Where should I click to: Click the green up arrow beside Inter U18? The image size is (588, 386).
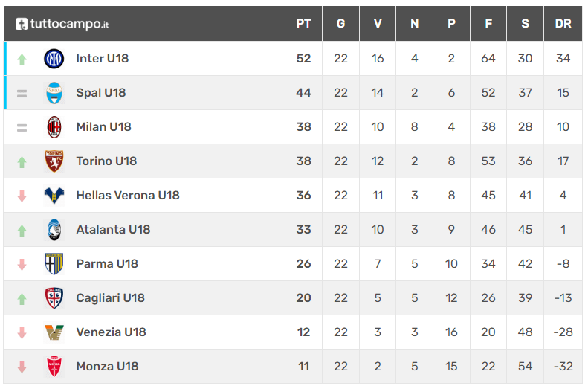pos(22,59)
